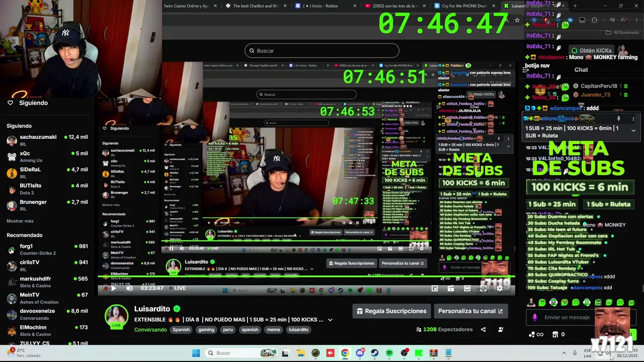
Task: Open BUTIsito channel in sidebar
Action: [x=48, y=189]
